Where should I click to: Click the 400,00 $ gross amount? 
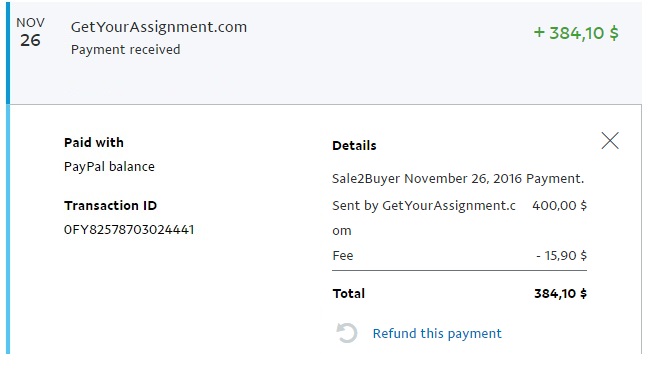pyautogui.click(x=559, y=205)
